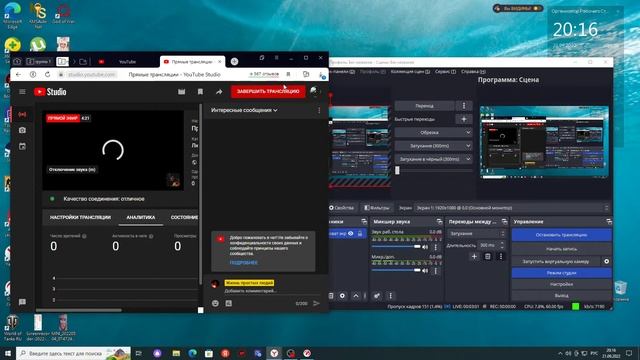Reload the browser page
Screen dimensions: 640x360
tap(47, 74)
